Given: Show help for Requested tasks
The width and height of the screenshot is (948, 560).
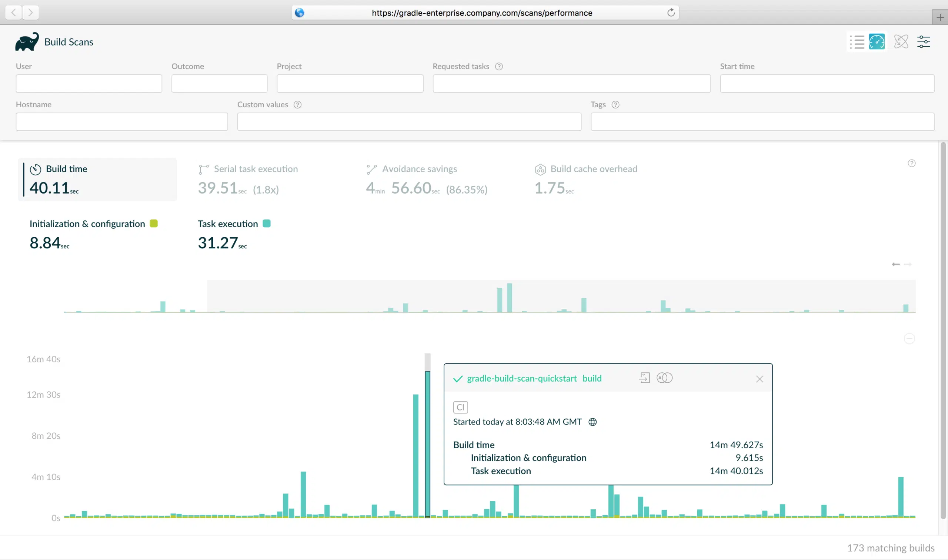Looking at the screenshot, I should click(x=499, y=66).
